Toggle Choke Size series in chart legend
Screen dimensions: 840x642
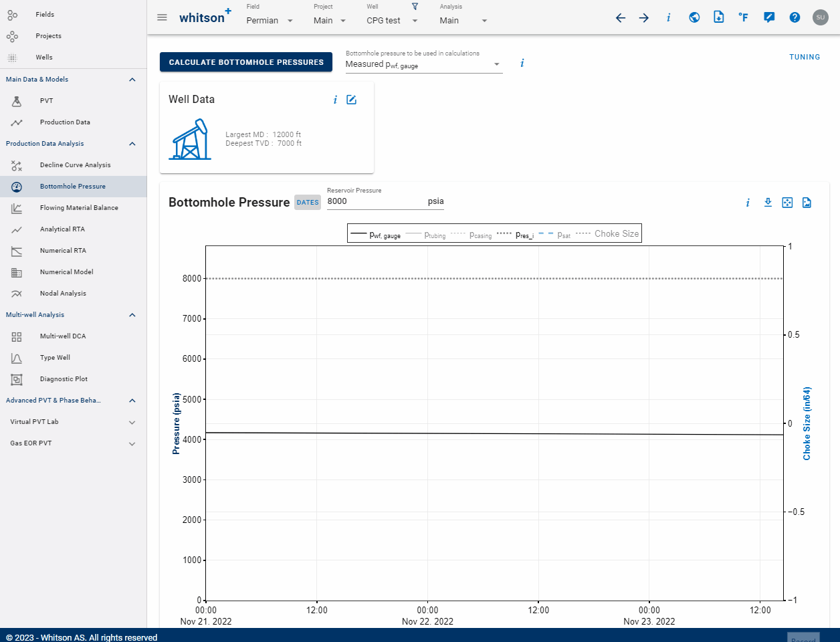coord(607,234)
